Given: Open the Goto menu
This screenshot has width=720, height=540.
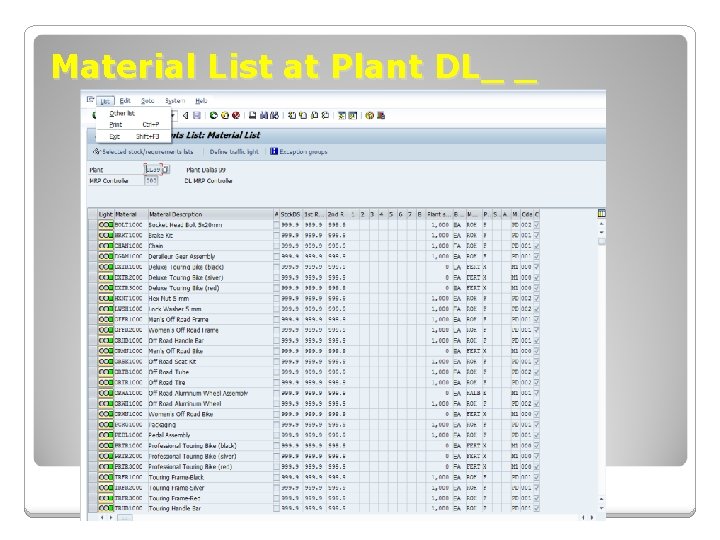Looking at the screenshot, I should (147, 101).
